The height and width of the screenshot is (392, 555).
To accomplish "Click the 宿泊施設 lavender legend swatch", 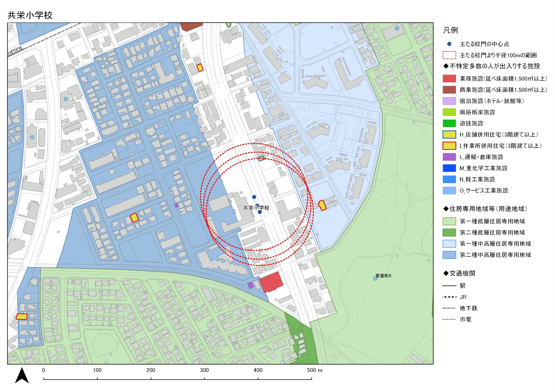I will click(x=449, y=101).
